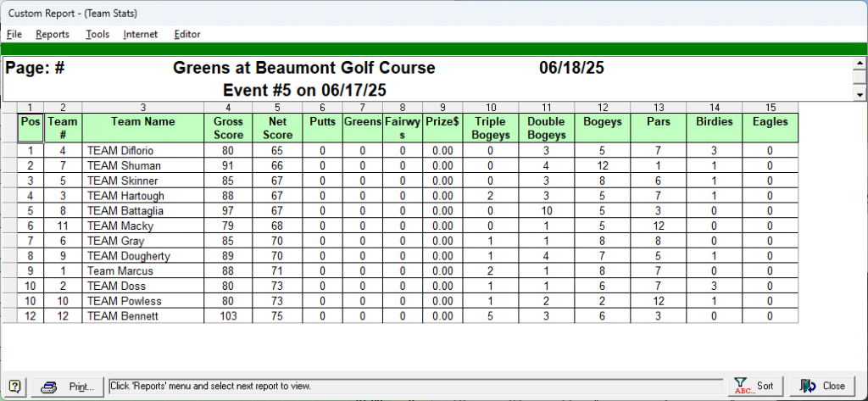This screenshot has height=401, width=868.
Task: Open the File menu
Action: click(14, 34)
